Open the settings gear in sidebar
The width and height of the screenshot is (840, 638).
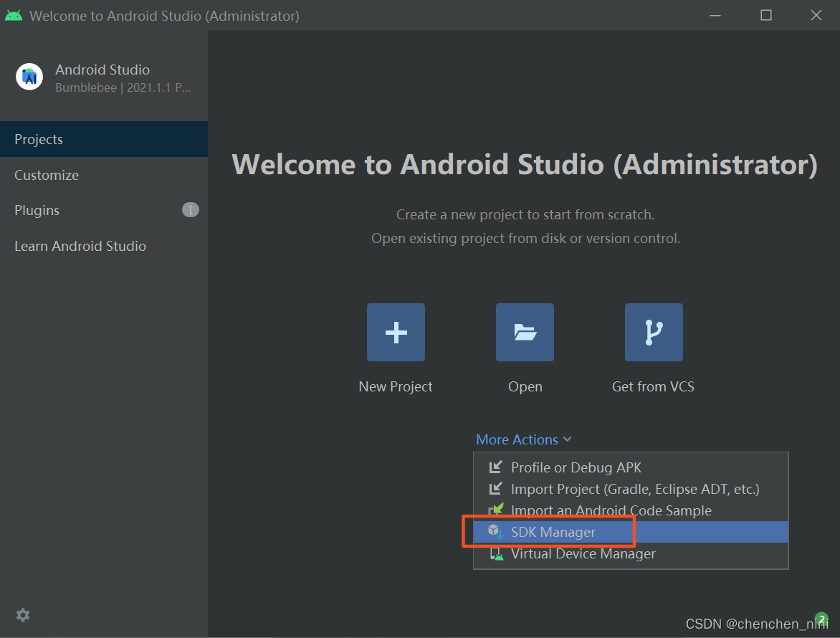pos(22,615)
